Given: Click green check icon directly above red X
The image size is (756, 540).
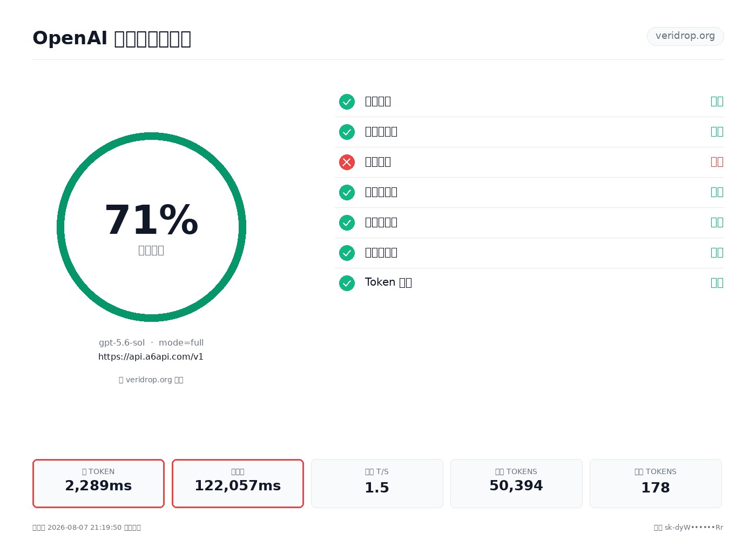Looking at the screenshot, I should point(347,132).
